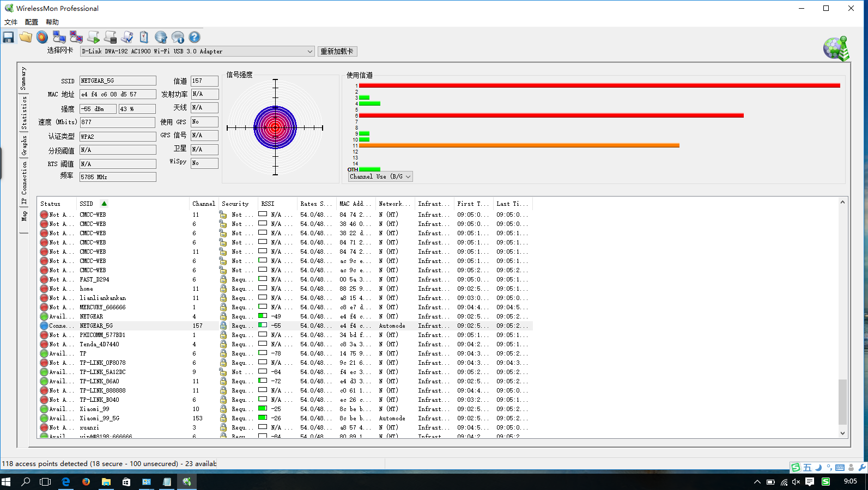
Task: Click the connect-to-network computers icon
Action: click(x=59, y=37)
